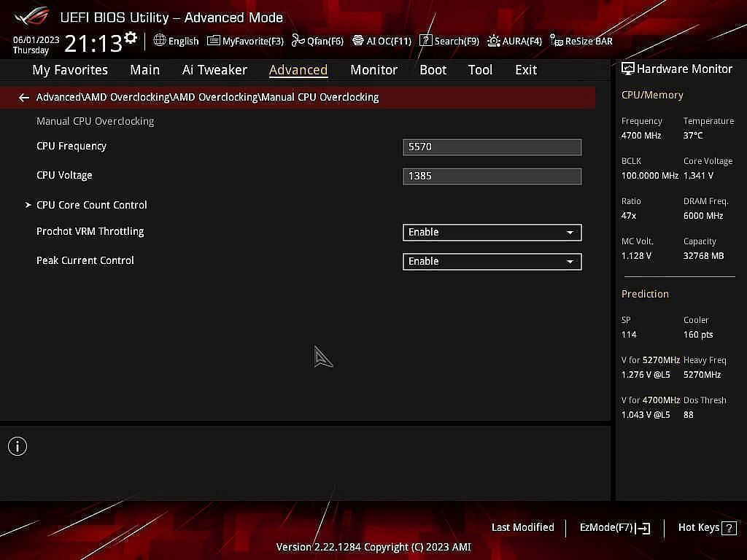Go back using the left arrow icon
The height and width of the screenshot is (560, 747).
(x=24, y=98)
